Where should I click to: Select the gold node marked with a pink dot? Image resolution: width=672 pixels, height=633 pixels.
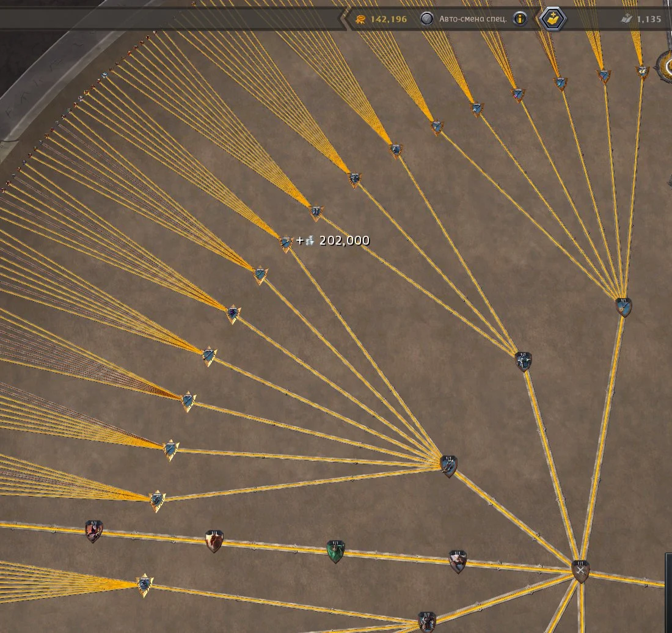(518, 94)
